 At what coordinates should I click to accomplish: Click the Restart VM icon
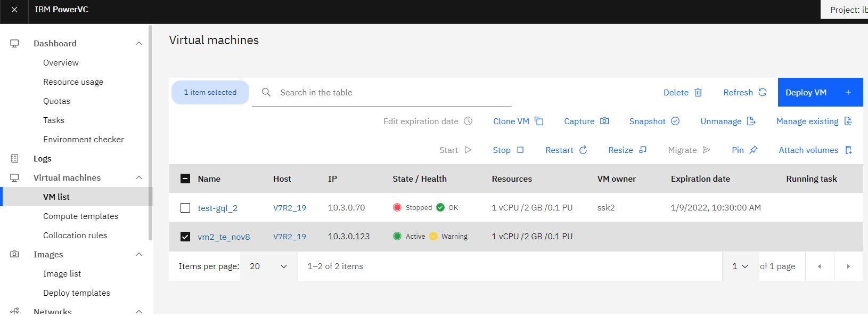583,150
